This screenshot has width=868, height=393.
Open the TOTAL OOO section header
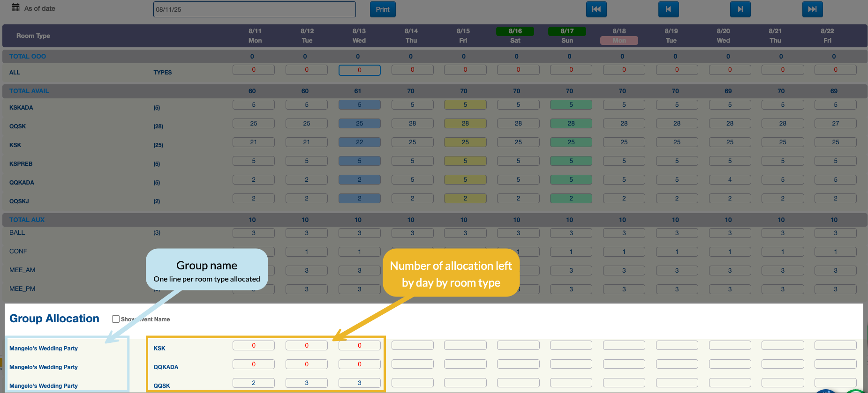pyautogui.click(x=28, y=56)
